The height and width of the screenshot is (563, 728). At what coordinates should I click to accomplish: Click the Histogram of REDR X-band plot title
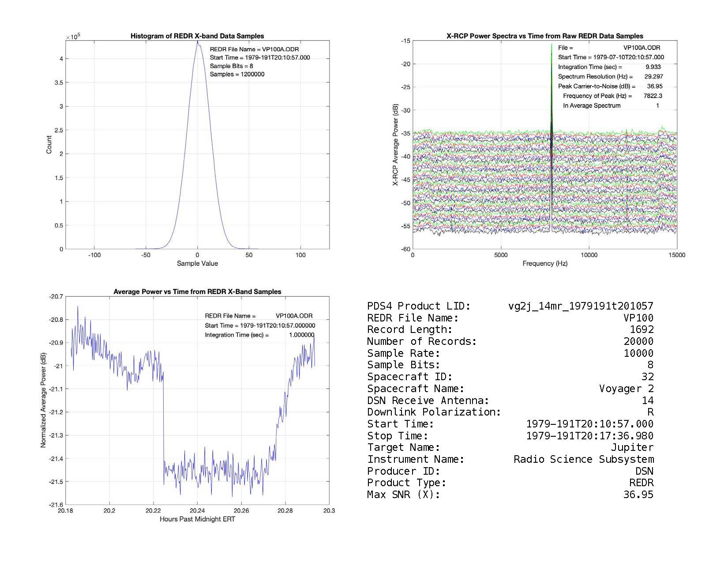[197, 36]
